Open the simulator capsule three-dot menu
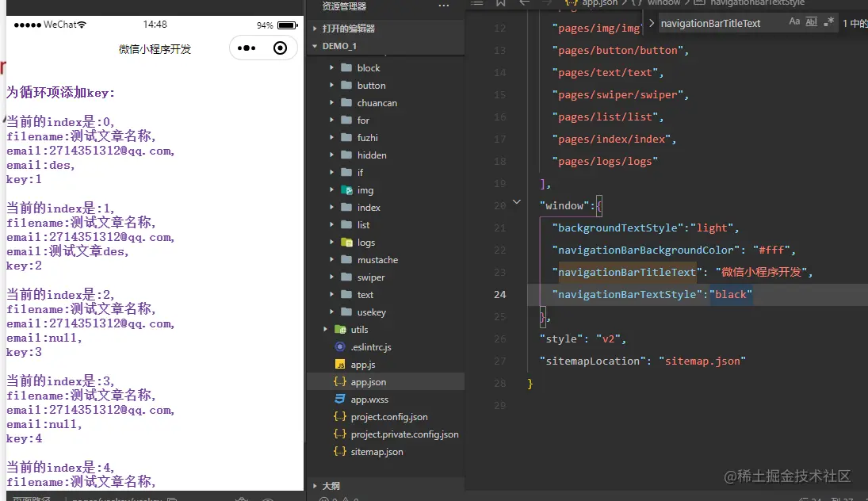This screenshot has height=501, width=868. click(x=247, y=48)
